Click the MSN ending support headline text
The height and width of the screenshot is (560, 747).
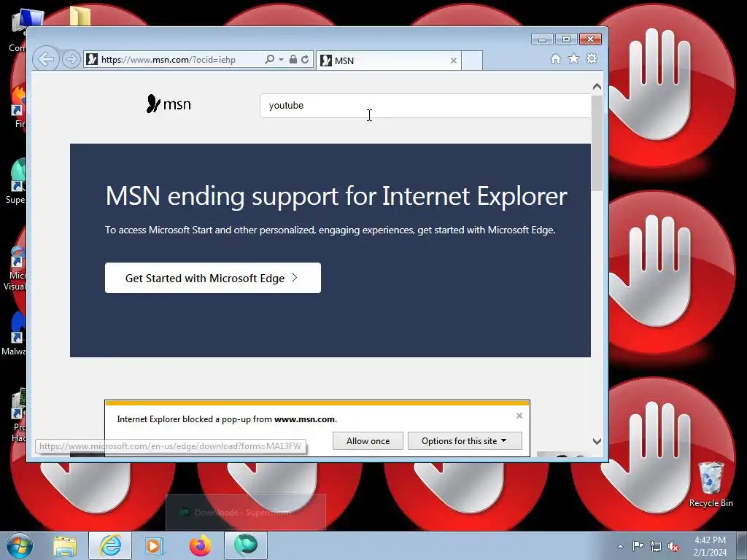click(x=336, y=195)
